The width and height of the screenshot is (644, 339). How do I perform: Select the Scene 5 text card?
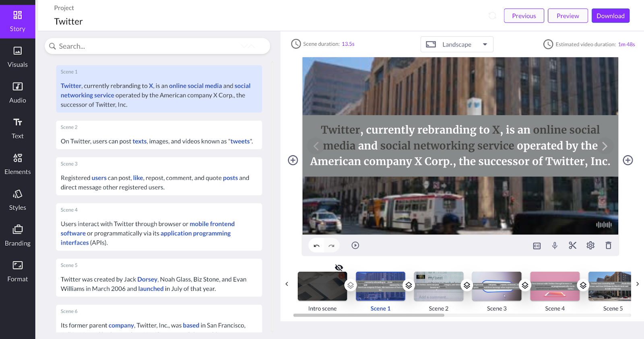(x=159, y=277)
